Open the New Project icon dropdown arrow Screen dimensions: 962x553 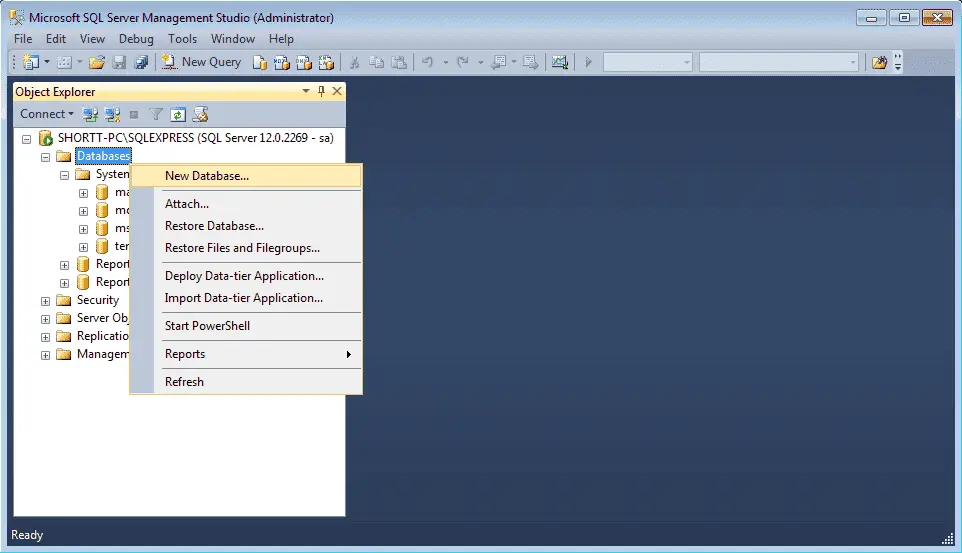46,62
